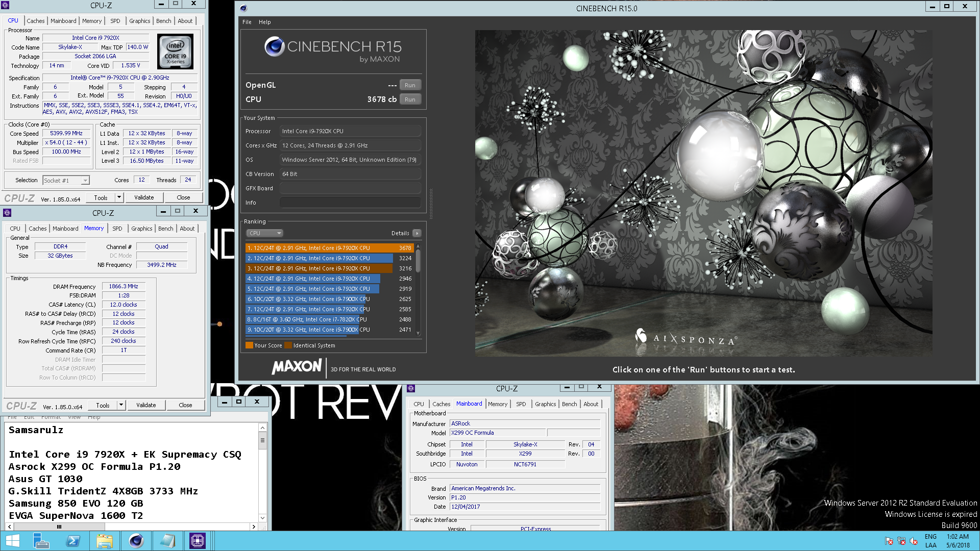
Task: Click the GFX Board field in Cinebench
Action: (x=350, y=188)
